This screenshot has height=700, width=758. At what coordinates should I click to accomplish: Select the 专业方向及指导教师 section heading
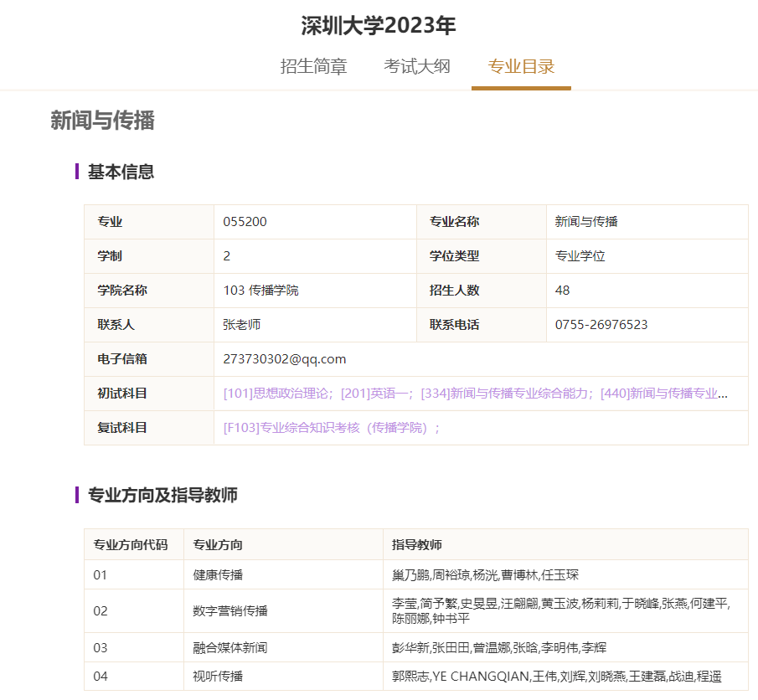[162, 495]
